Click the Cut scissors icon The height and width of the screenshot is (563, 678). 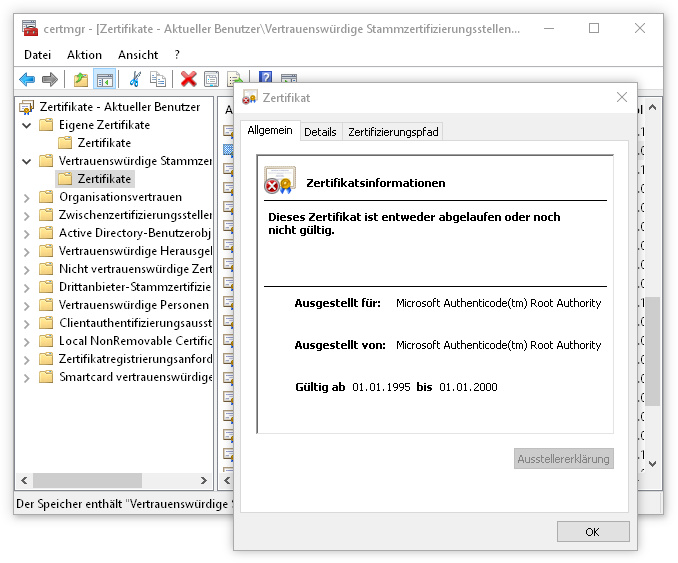[x=135, y=79]
